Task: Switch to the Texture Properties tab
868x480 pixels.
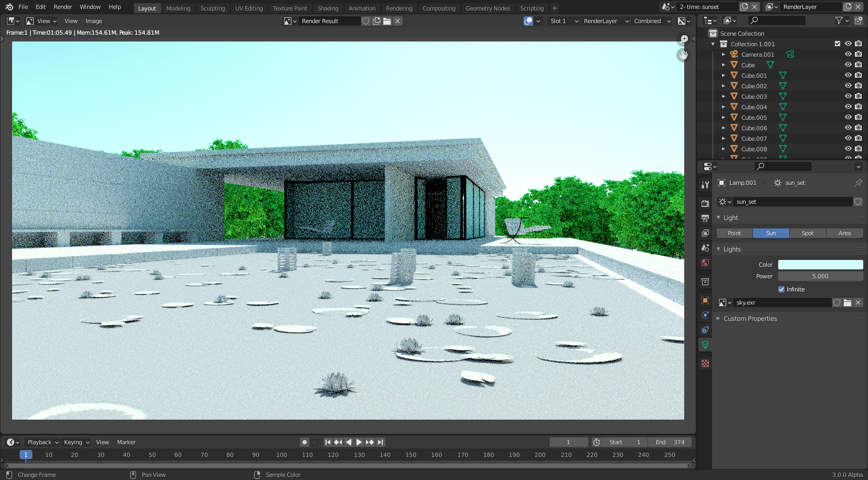Action: tap(705, 363)
